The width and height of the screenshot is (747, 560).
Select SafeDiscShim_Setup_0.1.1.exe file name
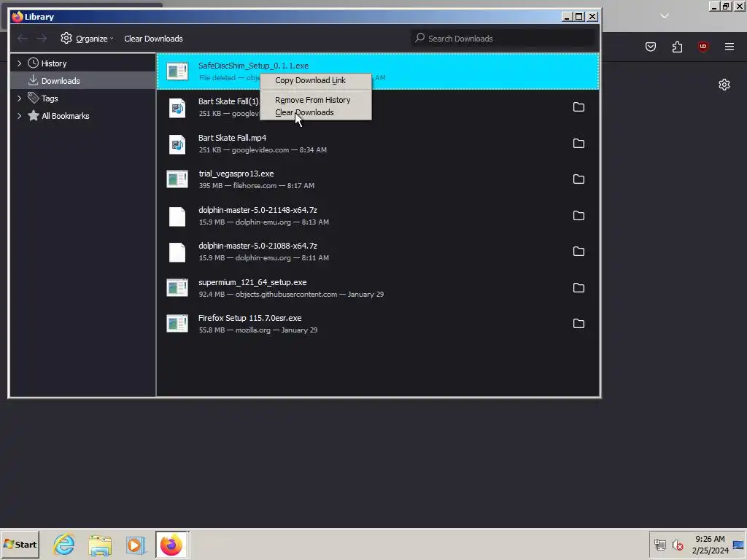[x=253, y=66]
